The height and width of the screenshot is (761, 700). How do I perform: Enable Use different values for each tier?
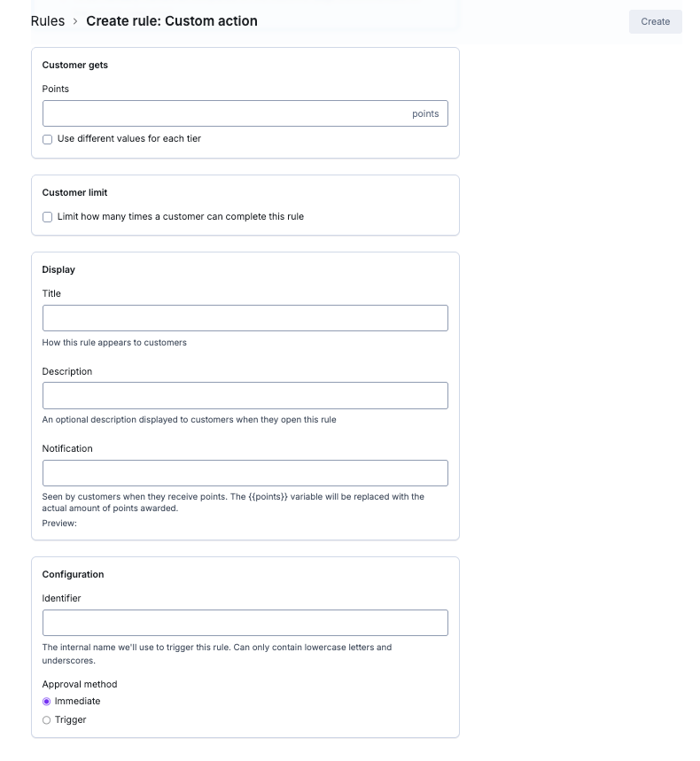47,139
